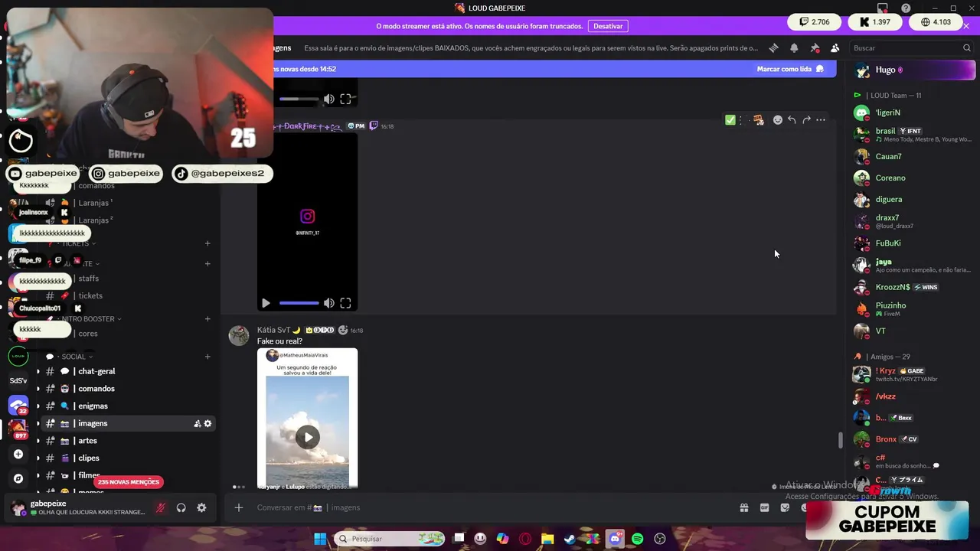Create invite for imagens channel
This screenshot has width=980, height=551.
click(x=197, y=424)
